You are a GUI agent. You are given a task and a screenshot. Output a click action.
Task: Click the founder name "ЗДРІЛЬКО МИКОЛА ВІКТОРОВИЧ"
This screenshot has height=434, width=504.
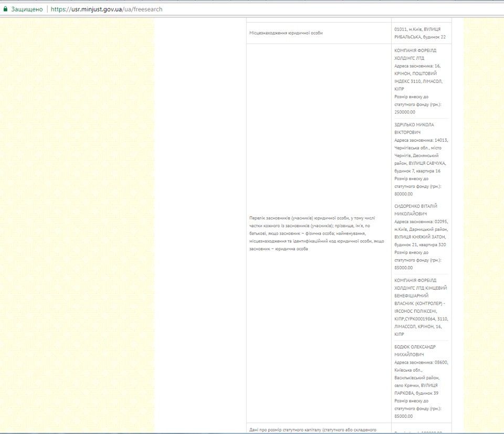[x=414, y=129]
